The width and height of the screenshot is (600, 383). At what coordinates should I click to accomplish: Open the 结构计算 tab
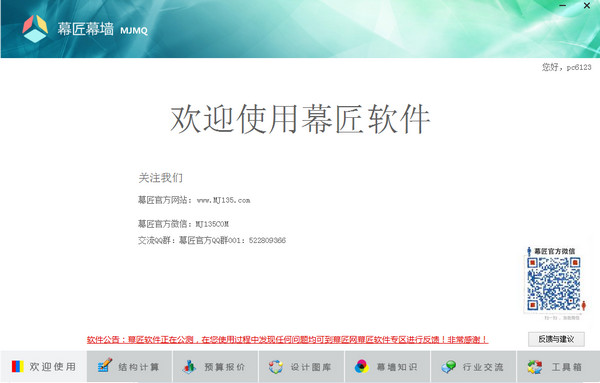click(x=129, y=367)
